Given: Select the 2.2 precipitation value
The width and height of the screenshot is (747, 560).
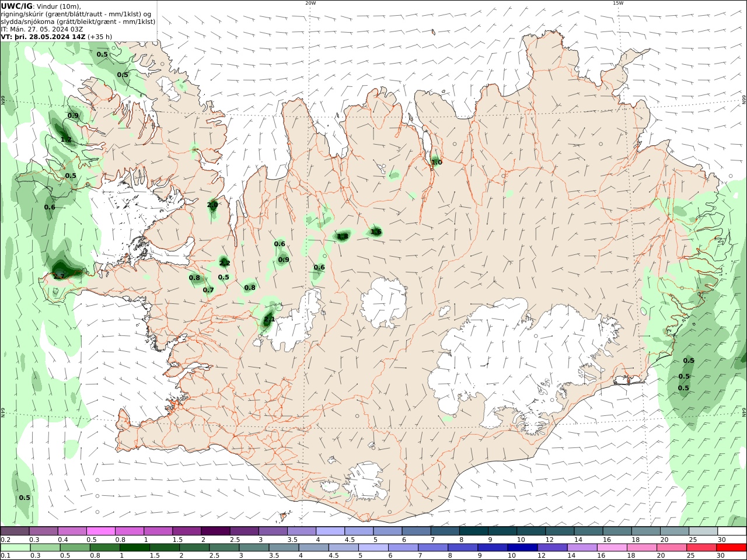Looking at the screenshot, I should click(x=225, y=263).
